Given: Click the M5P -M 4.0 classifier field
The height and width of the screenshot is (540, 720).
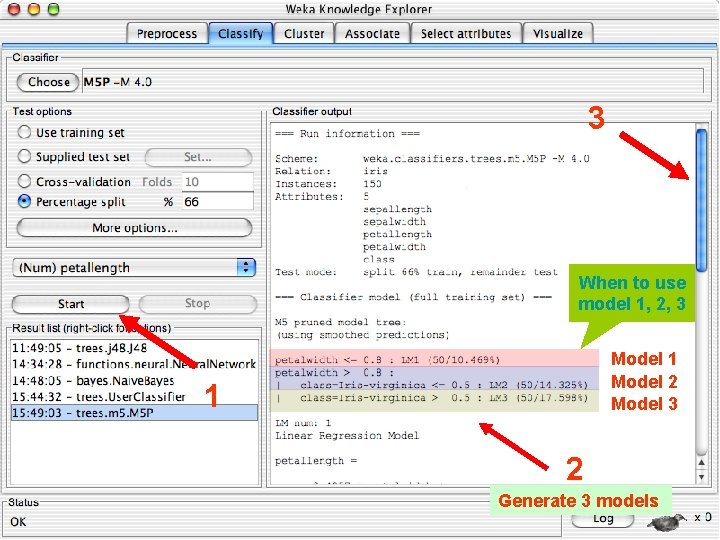Looking at the screenshot, I should point(393,81).
